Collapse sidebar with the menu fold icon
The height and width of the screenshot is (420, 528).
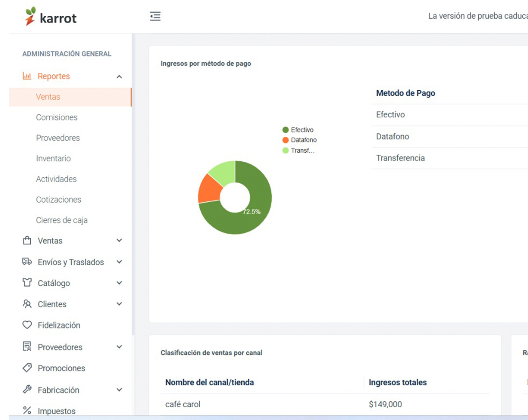(x=155, y=16)
